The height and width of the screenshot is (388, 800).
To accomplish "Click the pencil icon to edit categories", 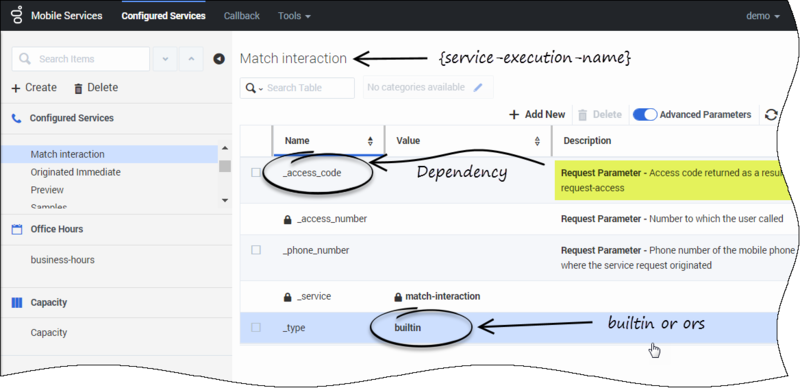I will click(478, 87).
